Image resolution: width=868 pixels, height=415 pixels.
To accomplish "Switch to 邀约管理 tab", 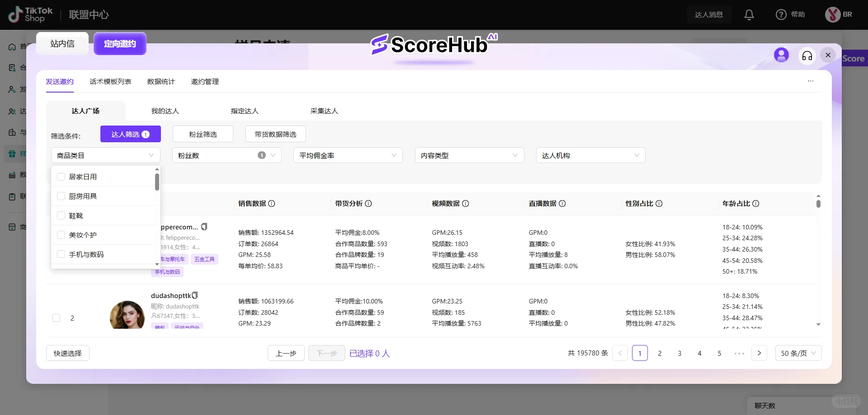I will point(205,82).
